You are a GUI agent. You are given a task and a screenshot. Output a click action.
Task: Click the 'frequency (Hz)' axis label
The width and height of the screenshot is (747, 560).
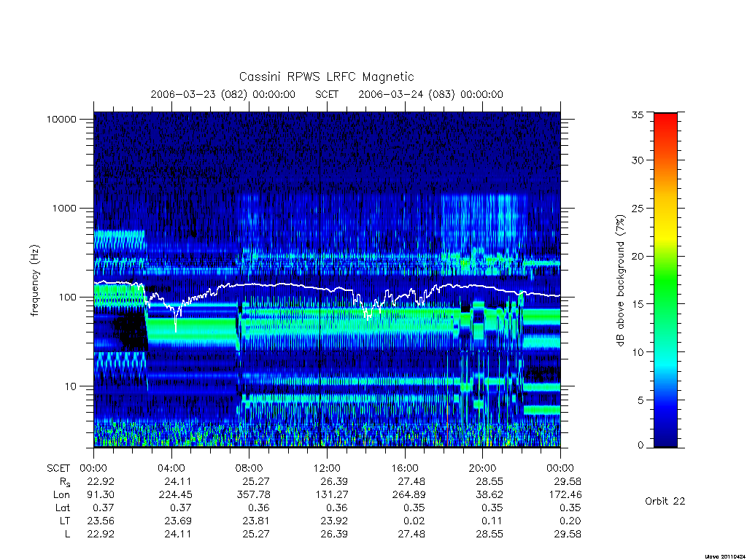pos(35,281)
